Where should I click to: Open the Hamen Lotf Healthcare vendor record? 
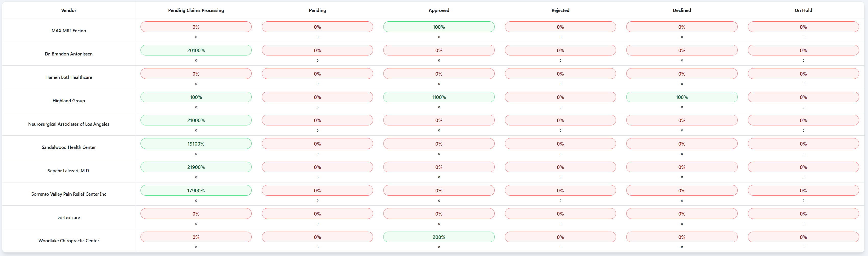click(x=68, y=77)
